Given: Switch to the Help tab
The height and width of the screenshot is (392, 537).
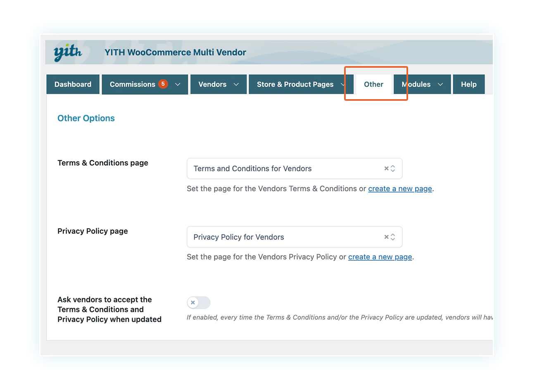Looking at the screenshot, I should click(468, 84).
